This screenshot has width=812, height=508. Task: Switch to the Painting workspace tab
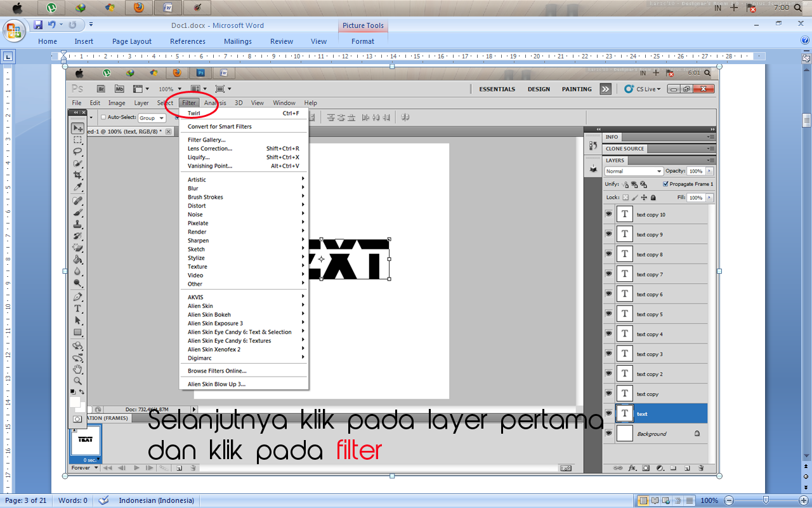click(x=576, y=89)
